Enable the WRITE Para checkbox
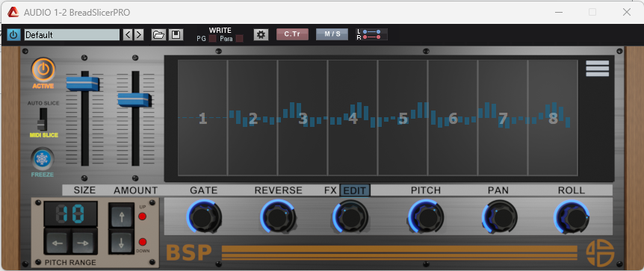 (239, 39)
